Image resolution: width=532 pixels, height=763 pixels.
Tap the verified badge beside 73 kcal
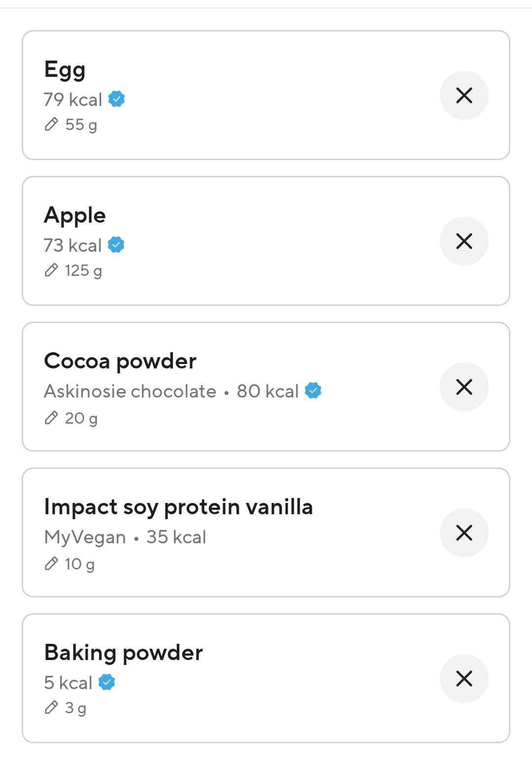(x=116, y=245)
